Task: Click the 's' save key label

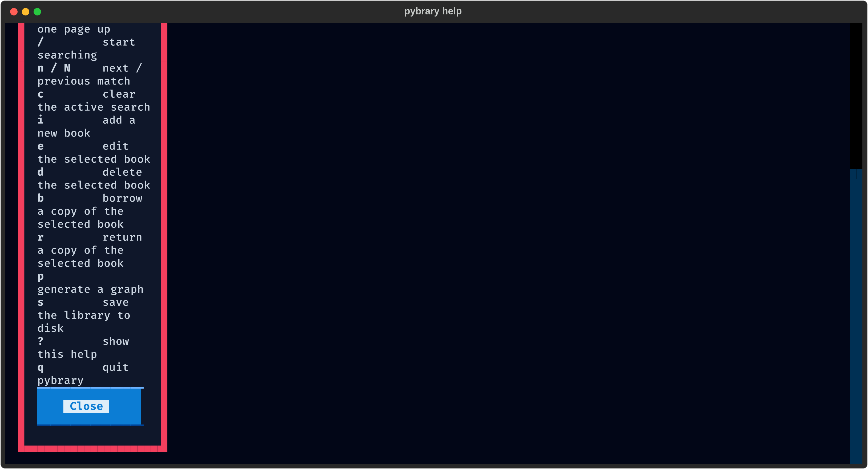Action: coord(40,302)
